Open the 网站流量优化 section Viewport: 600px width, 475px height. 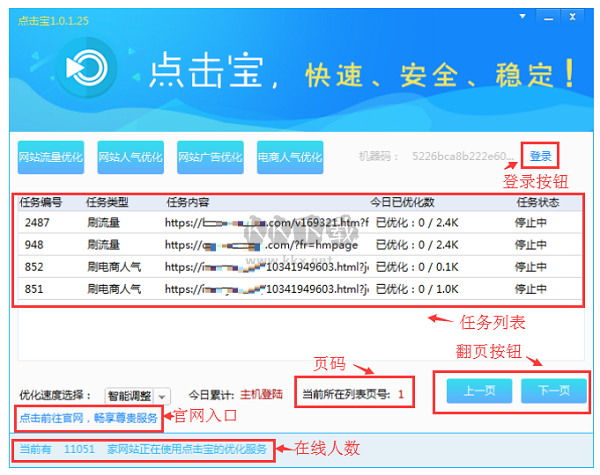[x=51, y=157]
